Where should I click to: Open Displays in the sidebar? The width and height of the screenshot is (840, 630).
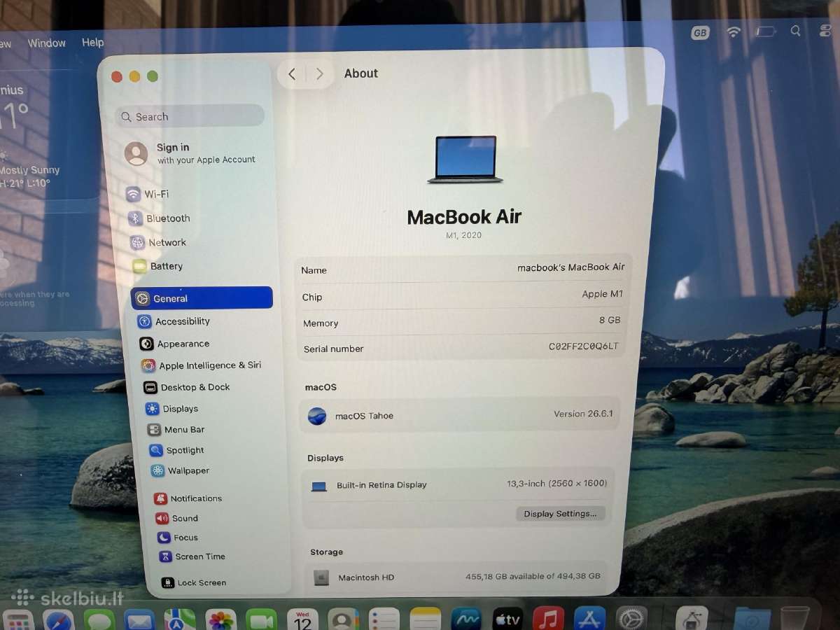172,409
